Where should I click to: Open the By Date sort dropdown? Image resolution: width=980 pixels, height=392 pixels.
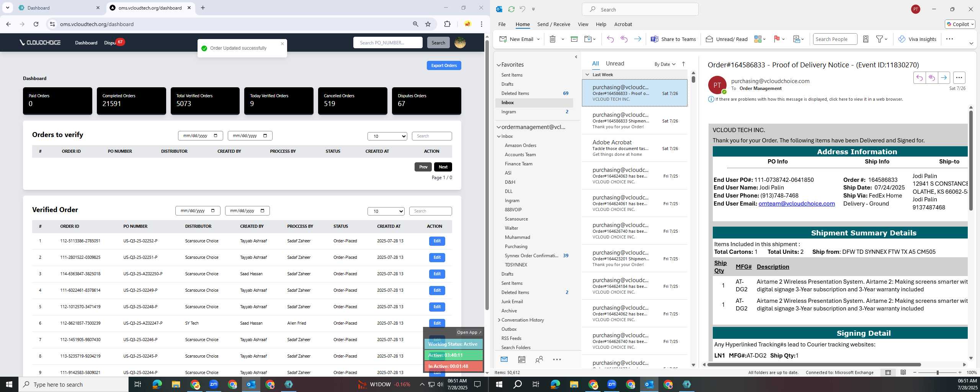pyautogui.click(x=665, y=64)
